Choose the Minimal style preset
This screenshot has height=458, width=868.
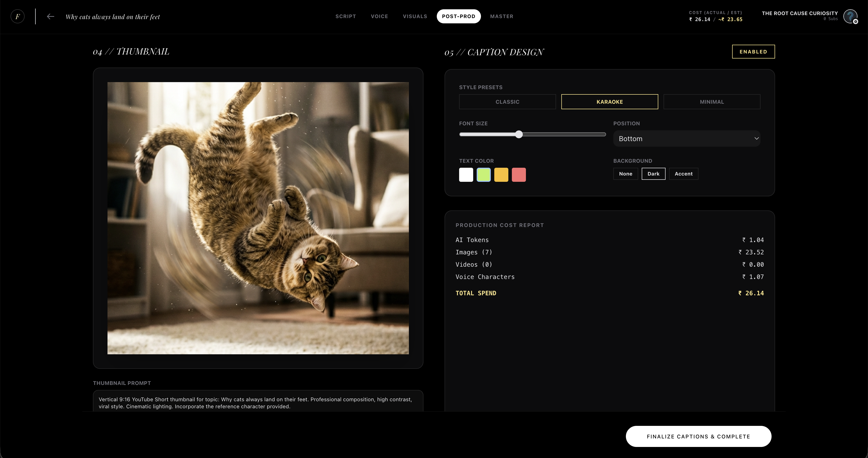(712, 102)
